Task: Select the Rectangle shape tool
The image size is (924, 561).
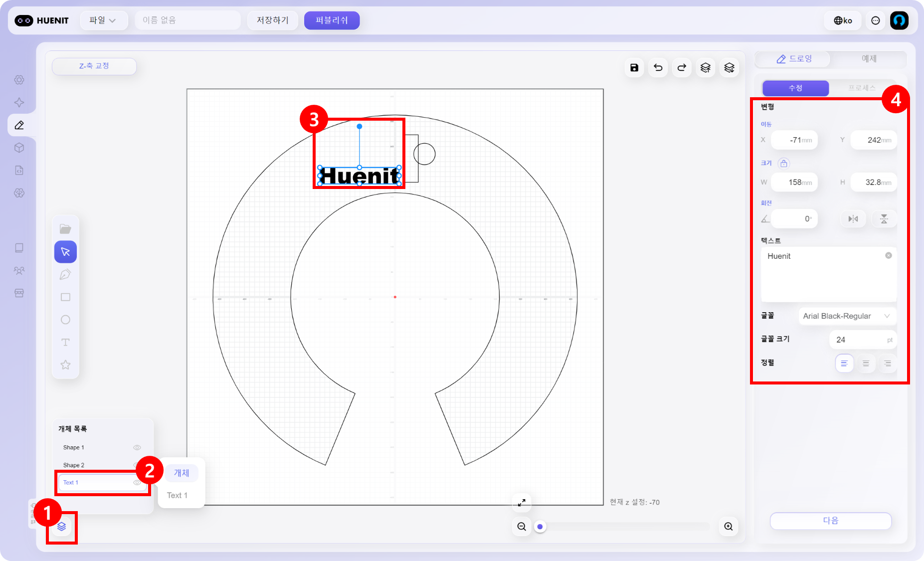Action: 65,297
